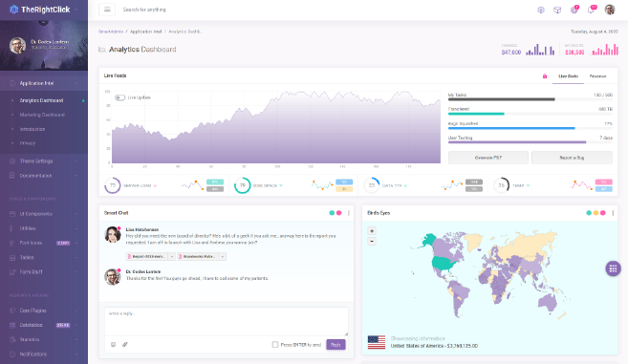Click Dr. Codex Lantern sidebar profile name
628x364 pixels.
[50, 42]
